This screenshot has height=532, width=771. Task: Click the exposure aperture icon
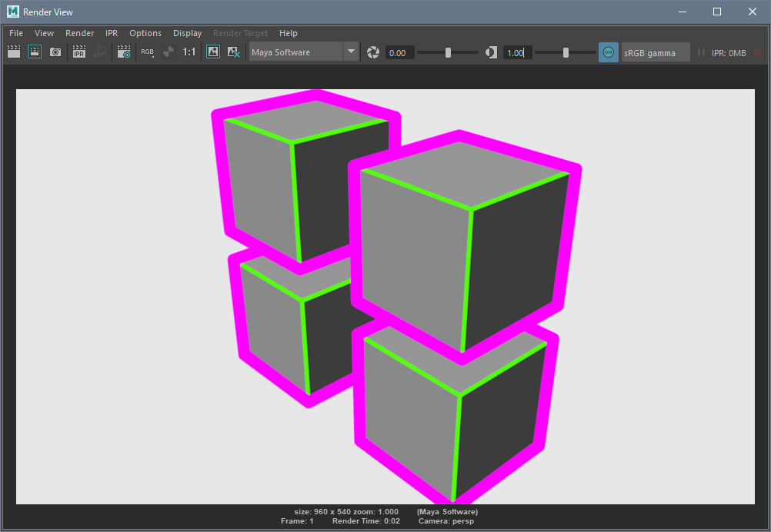click(x=373, y=52)
